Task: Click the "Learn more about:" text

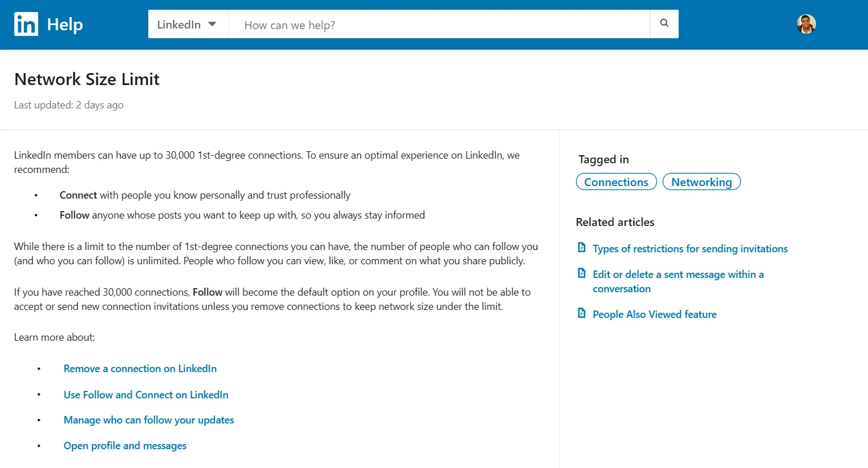Action: point(55,337)
